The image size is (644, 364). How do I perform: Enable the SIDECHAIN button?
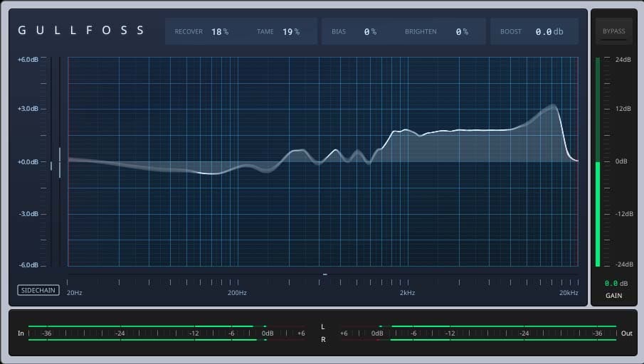(38, 290)
